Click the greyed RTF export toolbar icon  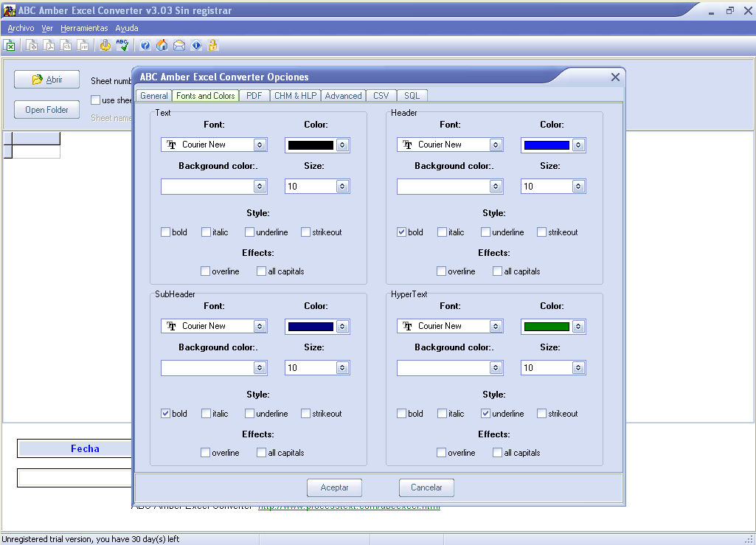pyautogui.click(x=83, y=46)
